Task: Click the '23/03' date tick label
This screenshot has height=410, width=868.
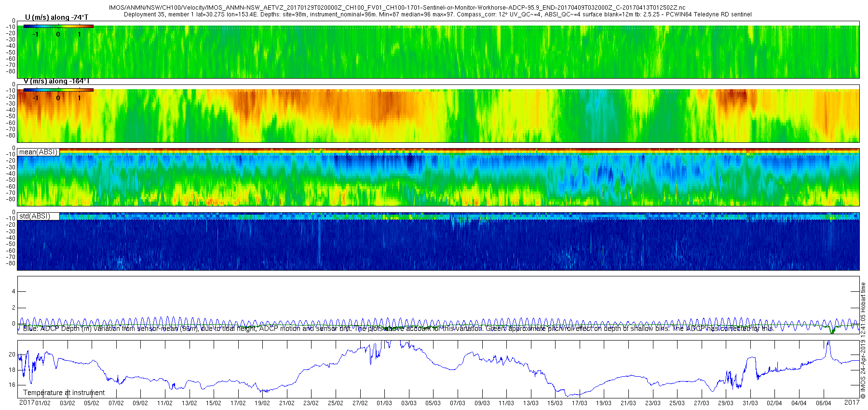Action: [653, 403]
